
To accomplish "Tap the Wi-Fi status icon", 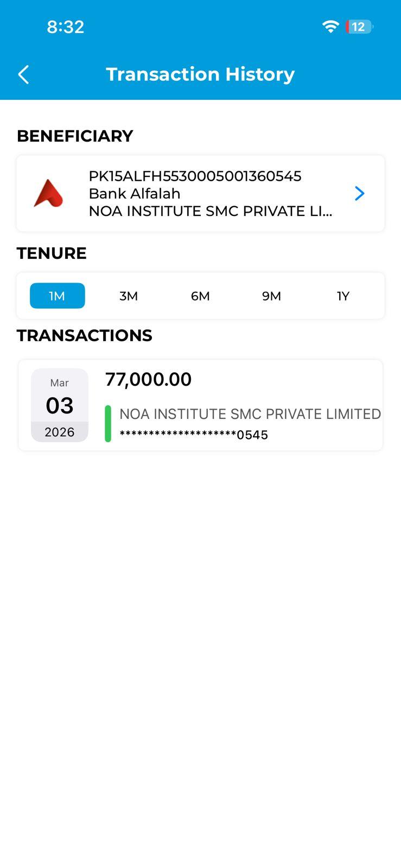I will pos(330,27).
